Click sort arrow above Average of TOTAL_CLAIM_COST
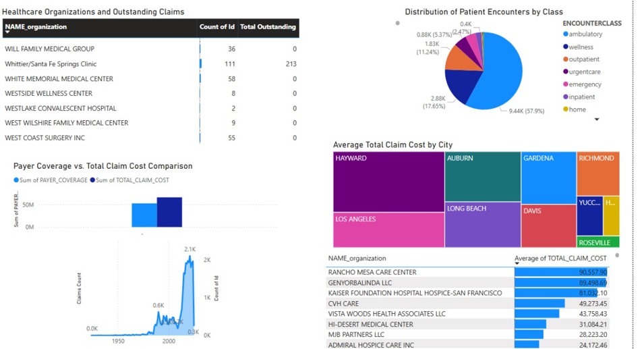 point(517,264)
